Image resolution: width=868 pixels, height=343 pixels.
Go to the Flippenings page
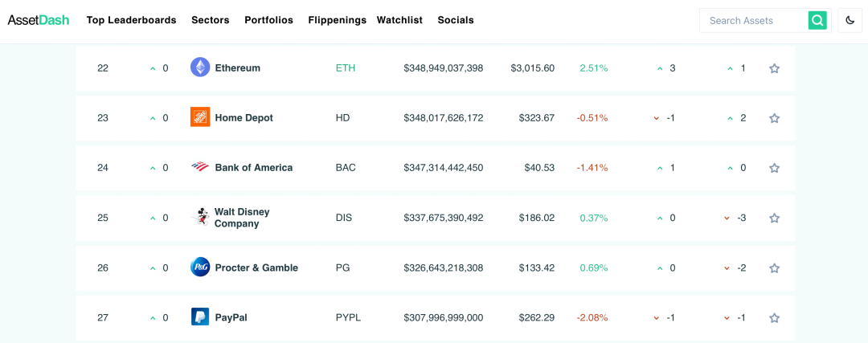point(337,20)
